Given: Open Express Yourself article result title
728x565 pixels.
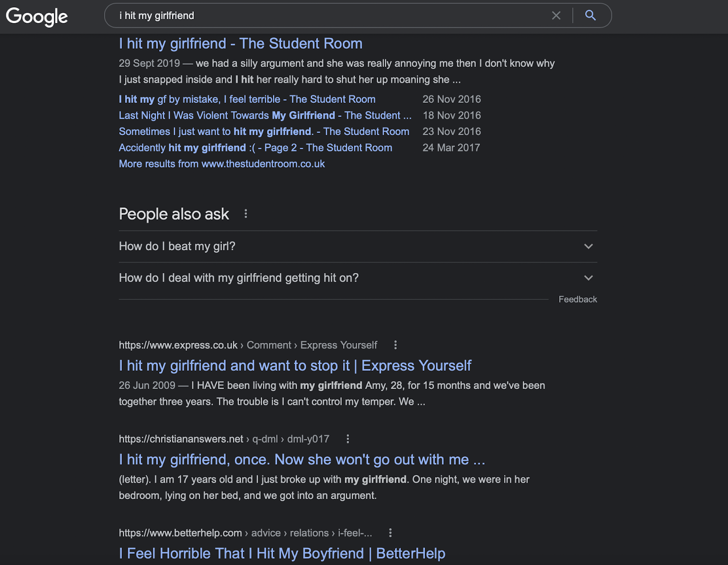Looking at the screenshot, I should 295,366.
